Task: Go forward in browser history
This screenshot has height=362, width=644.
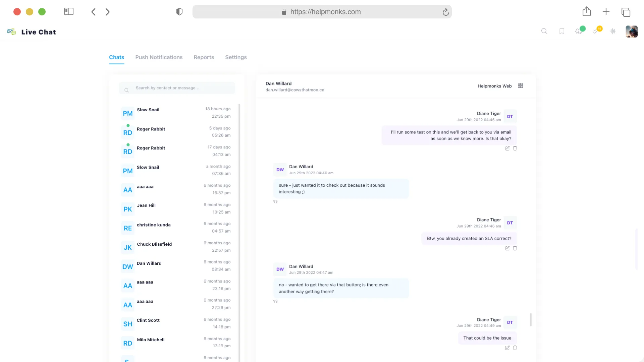Action: pos(107,12)
